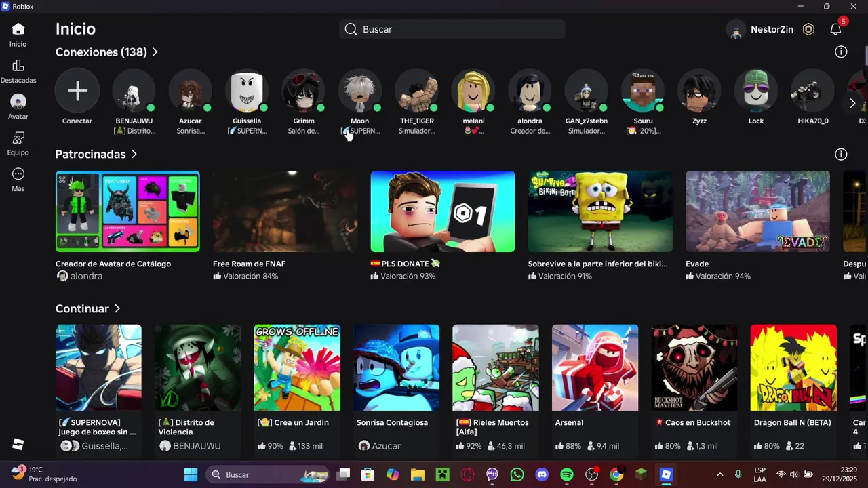This screenshot has height=488, width=868.
Task: Open Grimm's connection avatar
Action: [x=303, y=91]
